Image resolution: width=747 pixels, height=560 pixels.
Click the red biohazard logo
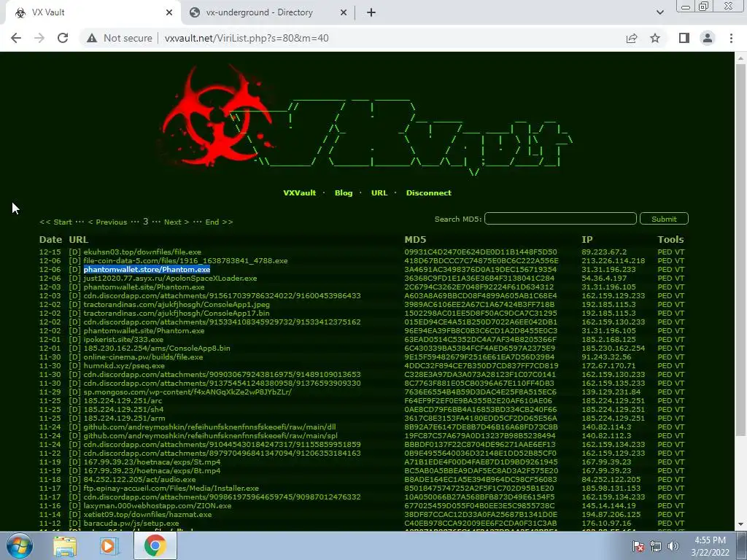pos(216,114)
